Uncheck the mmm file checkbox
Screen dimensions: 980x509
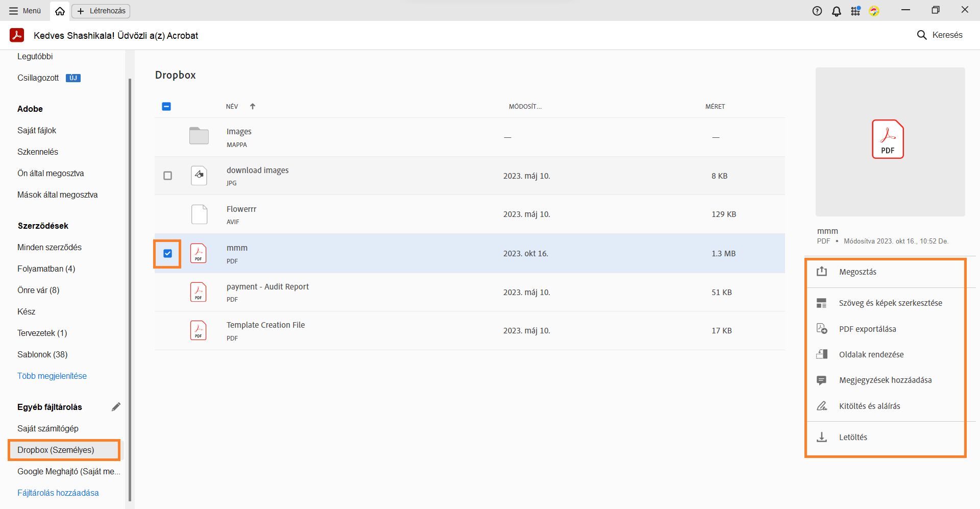pos(167,253)
